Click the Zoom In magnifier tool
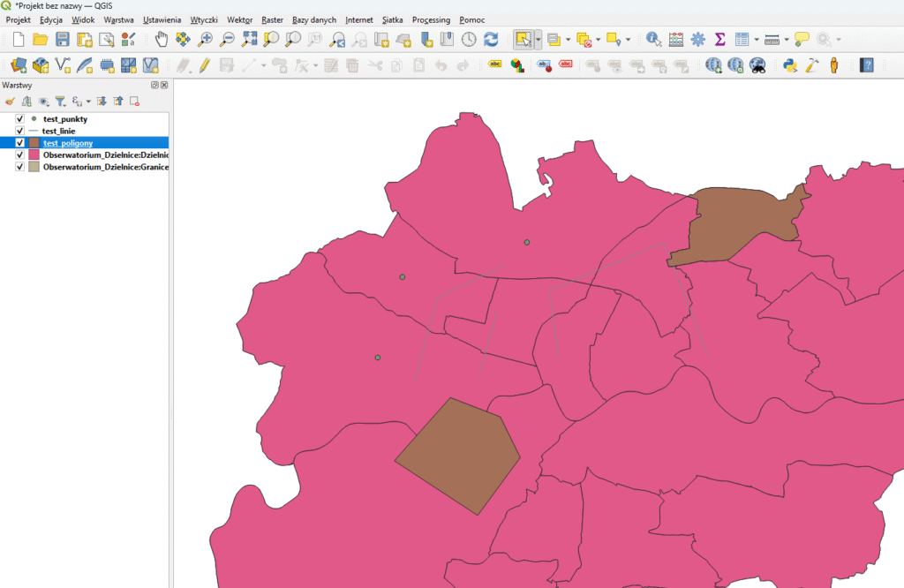Viewport: 904px width, 588px height. (205, 39)
